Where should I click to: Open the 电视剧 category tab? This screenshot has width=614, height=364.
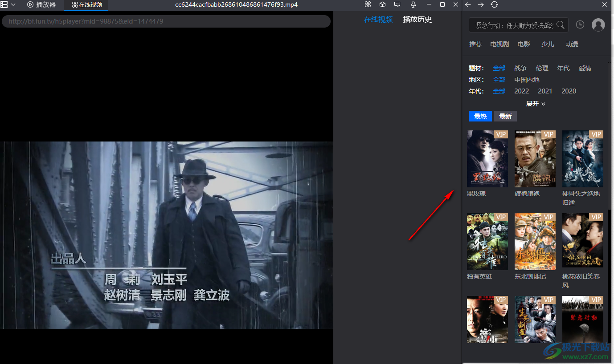coord(499,44)
